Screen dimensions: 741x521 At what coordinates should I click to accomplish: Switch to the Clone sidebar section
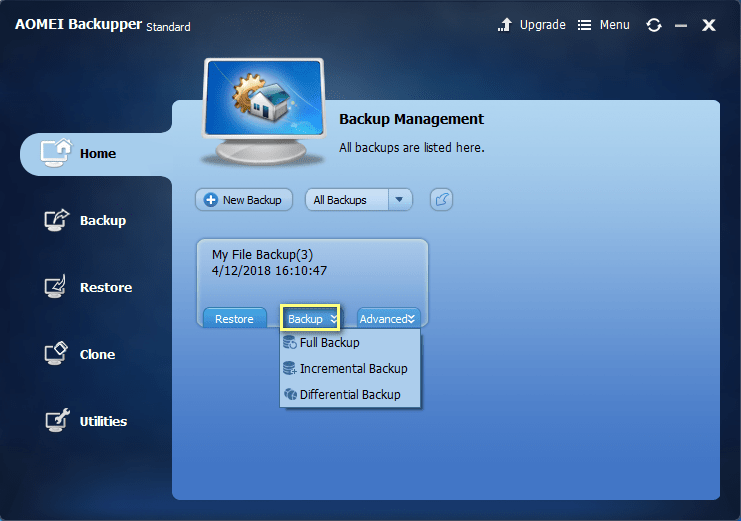tap(79, 354)
